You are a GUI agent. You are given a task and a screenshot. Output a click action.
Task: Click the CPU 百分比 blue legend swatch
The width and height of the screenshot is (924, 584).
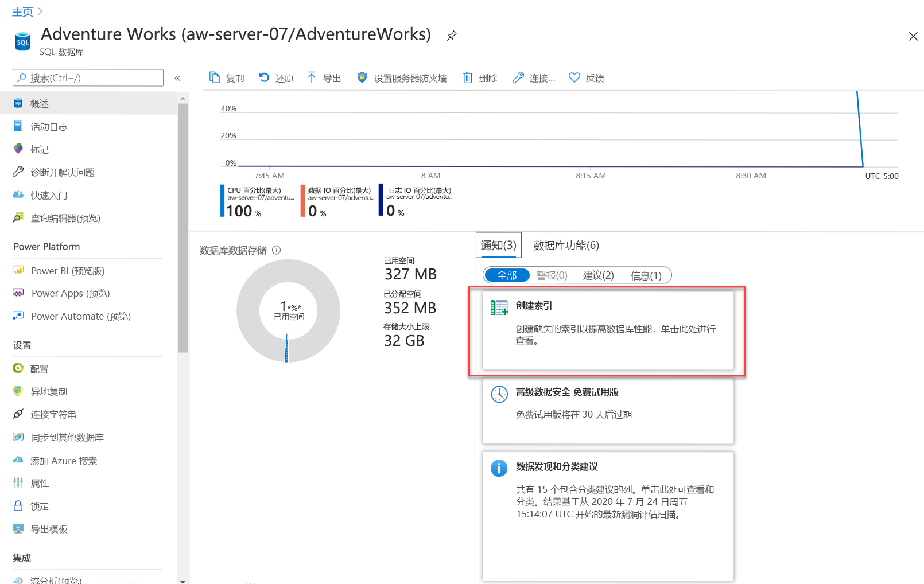pyautogui.click(x=222, y=200)
